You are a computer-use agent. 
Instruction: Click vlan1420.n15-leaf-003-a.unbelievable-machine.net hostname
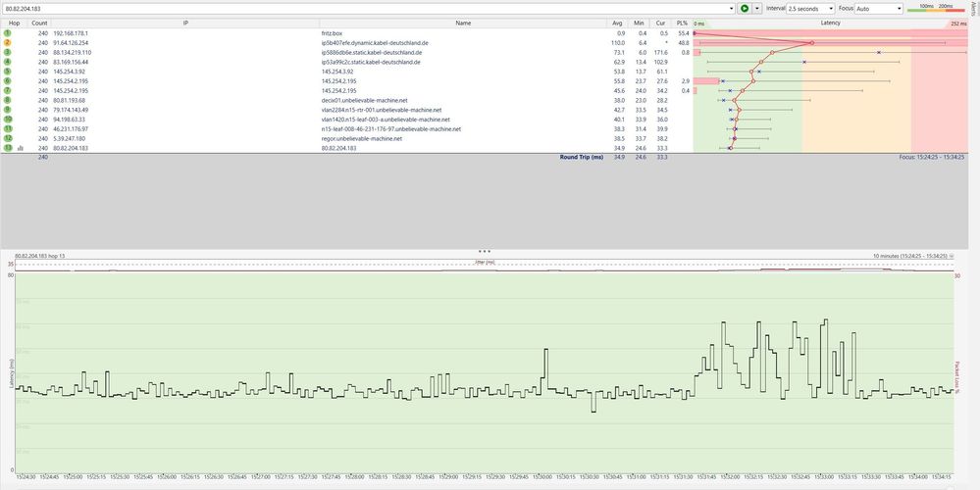386,120
